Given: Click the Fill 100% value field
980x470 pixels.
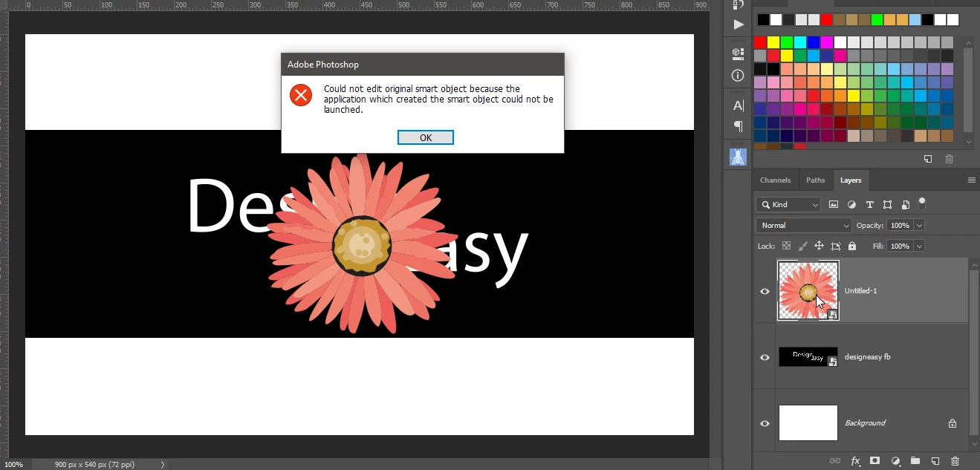Looking at the screenshot, I should point(900,246).
